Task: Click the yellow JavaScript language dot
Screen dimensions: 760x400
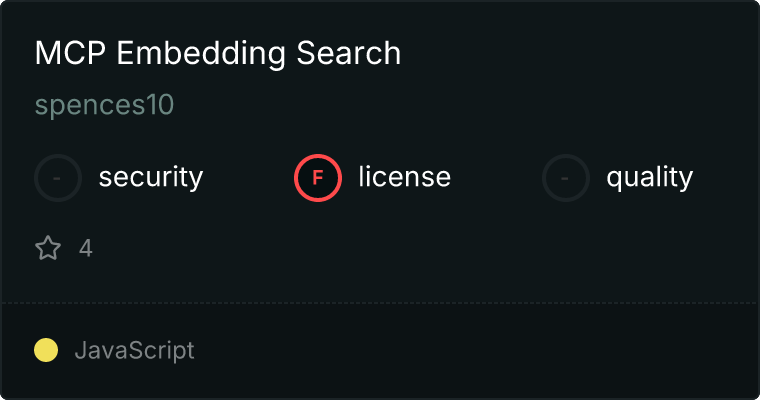Action: [x=46, y=350]
